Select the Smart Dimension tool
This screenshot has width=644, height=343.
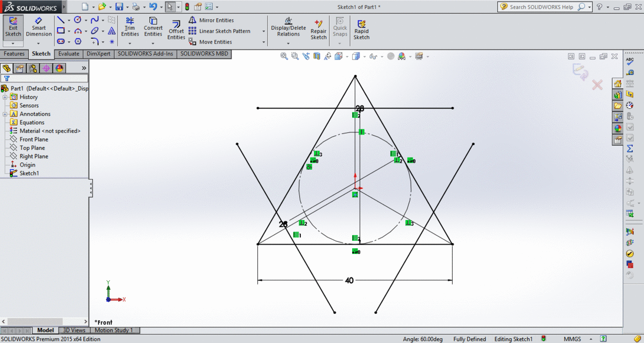point(39,27)
